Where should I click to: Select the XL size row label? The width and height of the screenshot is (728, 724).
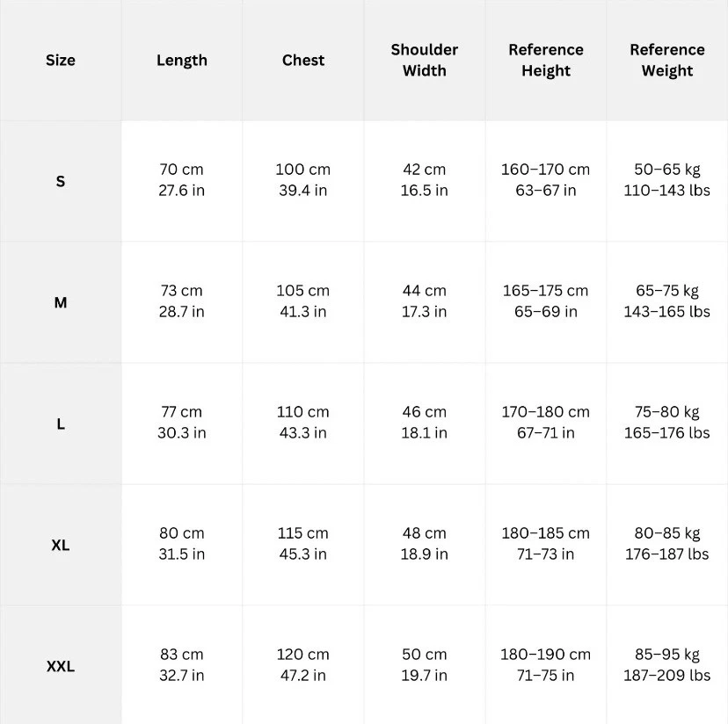(61, 546)
